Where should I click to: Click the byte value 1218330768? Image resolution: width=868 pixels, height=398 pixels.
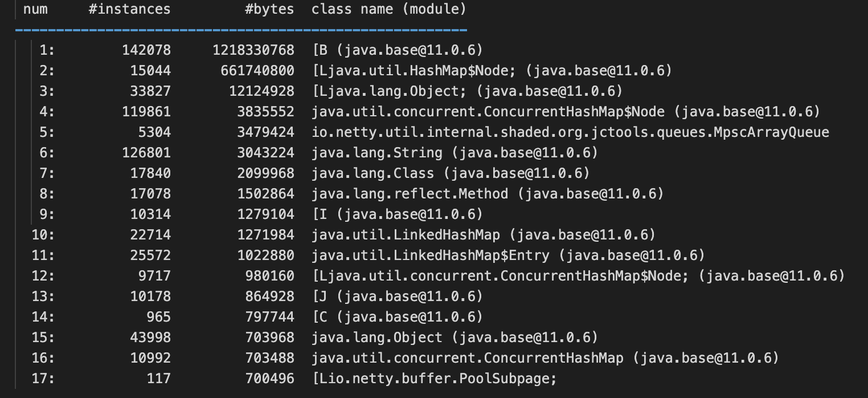pyautogui.click(x=253, y=50)
